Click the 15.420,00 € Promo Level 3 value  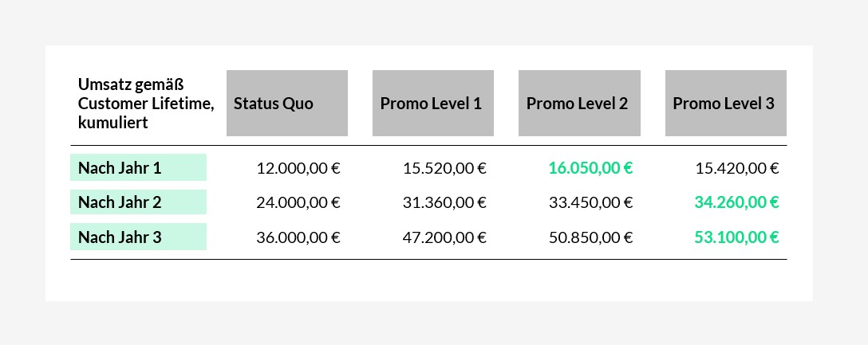point(737,168)
